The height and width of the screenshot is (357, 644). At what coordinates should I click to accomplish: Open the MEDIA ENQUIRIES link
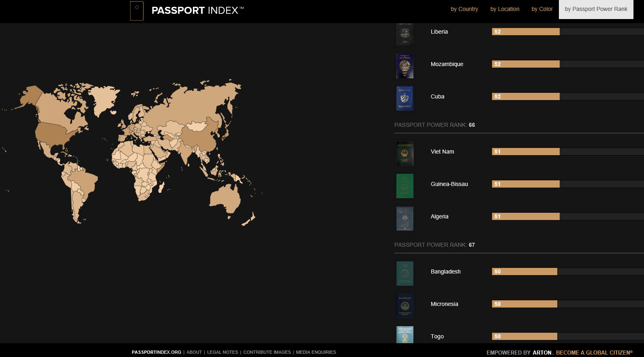coord(316,352)
